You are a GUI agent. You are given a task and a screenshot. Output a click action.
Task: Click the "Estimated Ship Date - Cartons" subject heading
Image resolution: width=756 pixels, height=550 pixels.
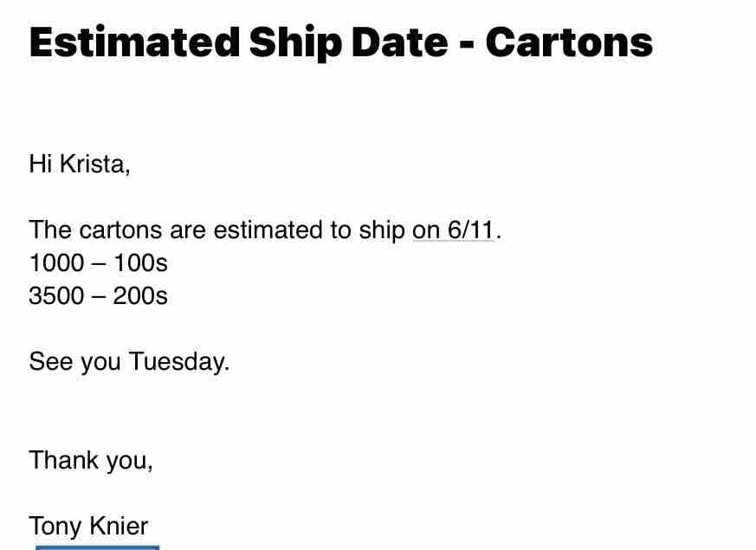tap(340, 42)
